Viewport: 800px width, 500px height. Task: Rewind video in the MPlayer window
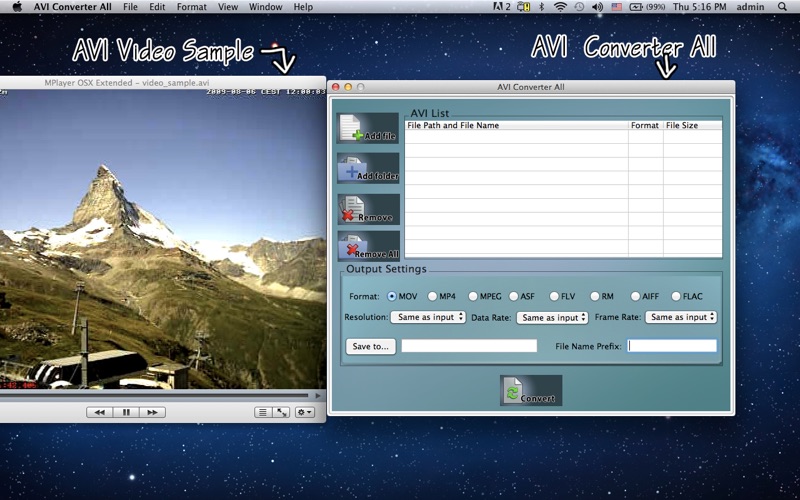coord(100,412)
